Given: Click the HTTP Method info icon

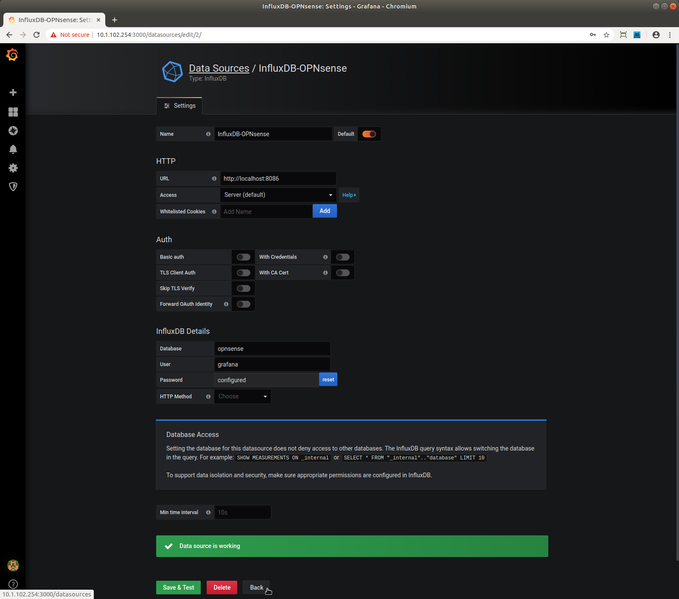Looking at the screenshot, I should click(x=208, y=396).
